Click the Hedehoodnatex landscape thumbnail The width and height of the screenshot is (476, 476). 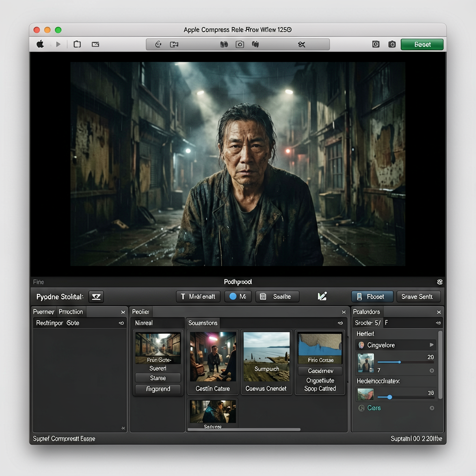pyautogui.click(x=365, y=395)
